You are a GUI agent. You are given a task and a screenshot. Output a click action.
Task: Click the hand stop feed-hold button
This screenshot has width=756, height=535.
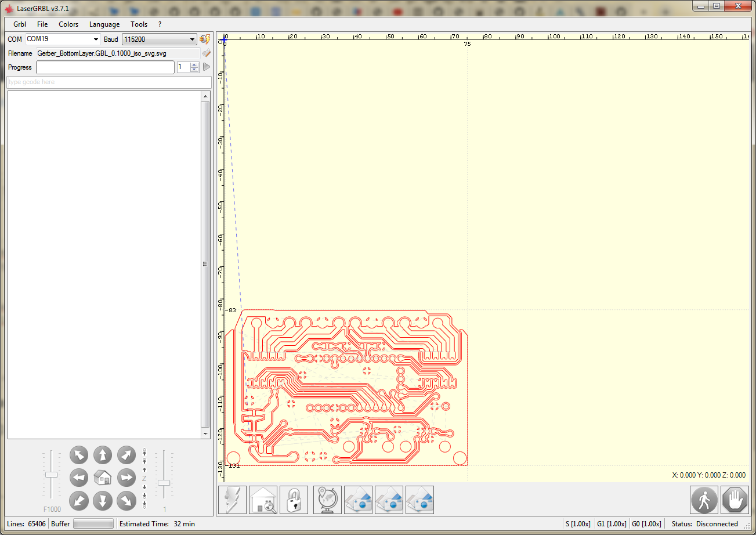click(x=736, y=500)
